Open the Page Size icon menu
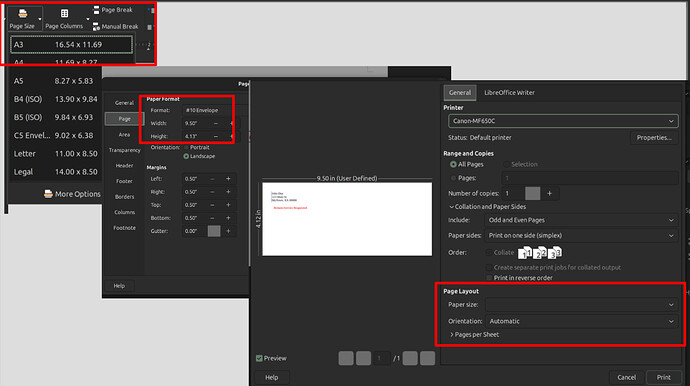The height and width of the screenshot is (386, 690). click(x=22, y=14)
